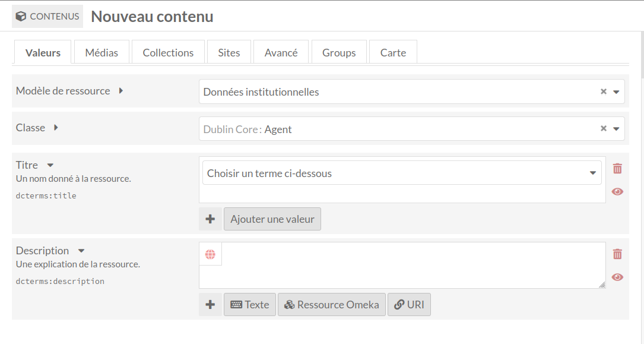Open the Classe dropdown arrow
644x344 pixels.
(x=616, y=129)
